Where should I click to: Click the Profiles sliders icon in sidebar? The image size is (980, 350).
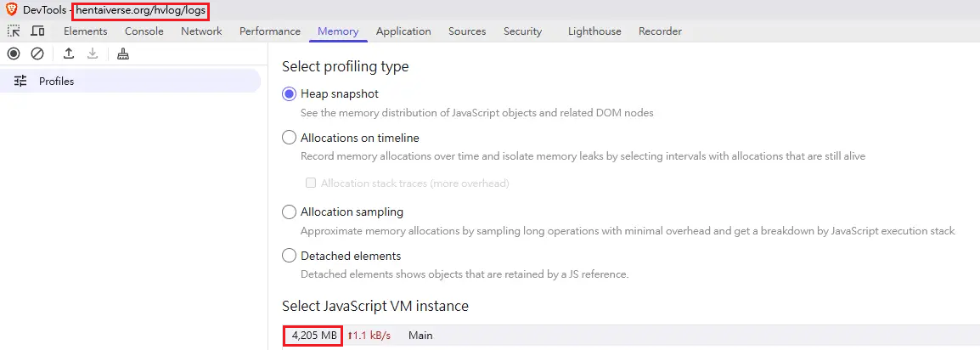20,81
